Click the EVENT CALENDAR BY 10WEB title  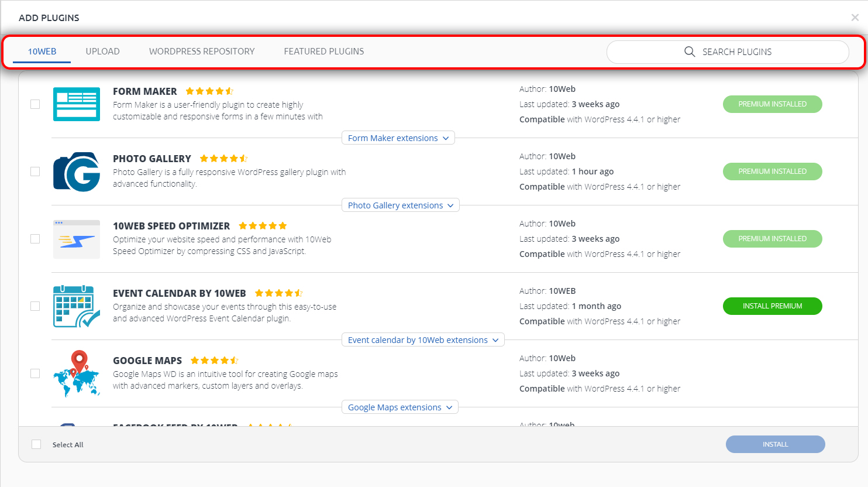(x=180, y=293)
